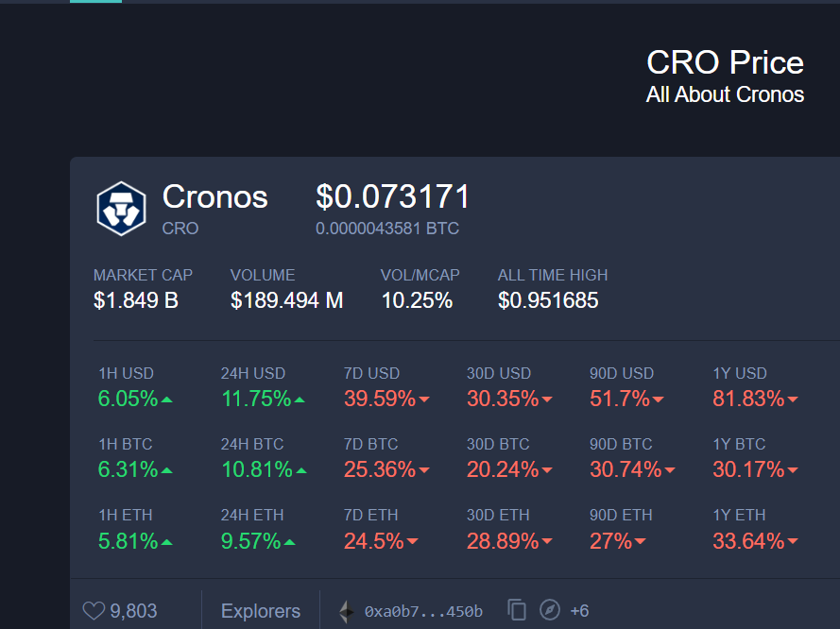Image resolution: width=840 pixels, height=629 pixels.
Task: Click the Ethereum diamond icon
Action: [347, 611]
